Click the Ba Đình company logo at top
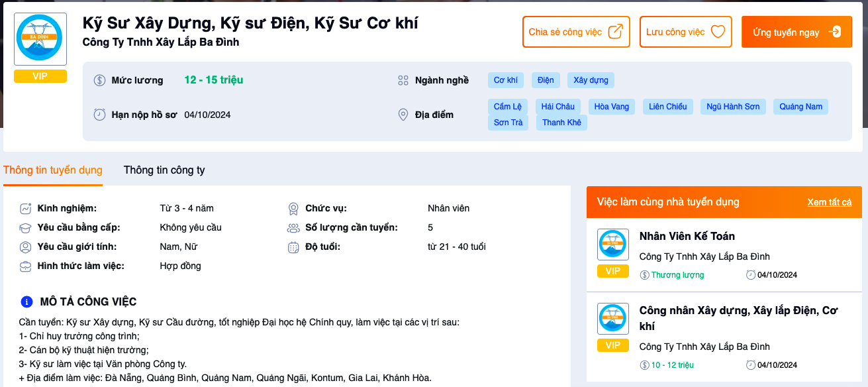 (x=40, y=39)
